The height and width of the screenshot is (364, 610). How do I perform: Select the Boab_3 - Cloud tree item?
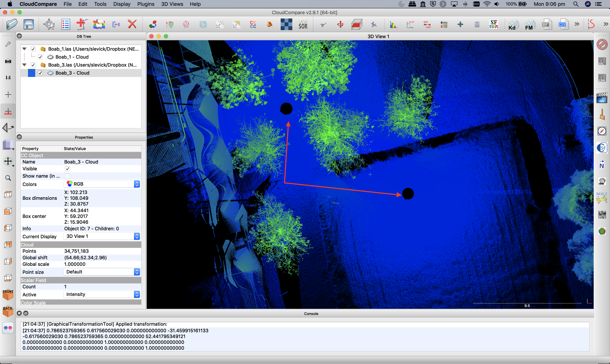click(72, 73)
